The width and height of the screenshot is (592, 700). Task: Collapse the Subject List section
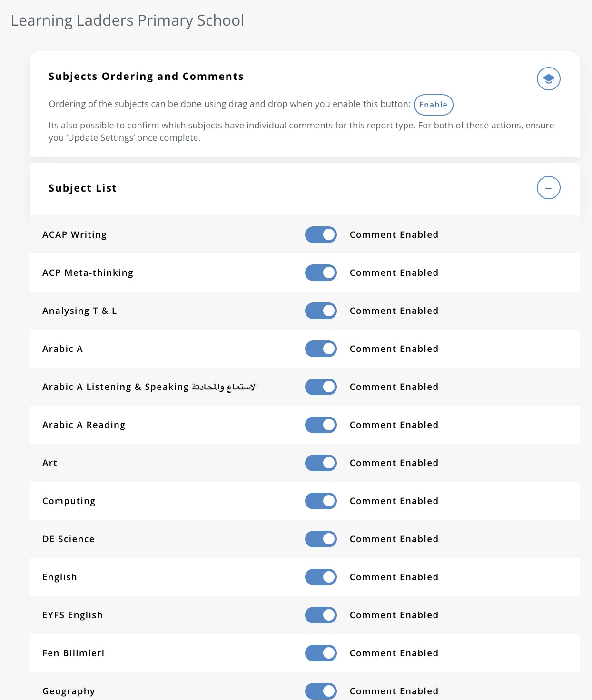click(x=548, y=188)
